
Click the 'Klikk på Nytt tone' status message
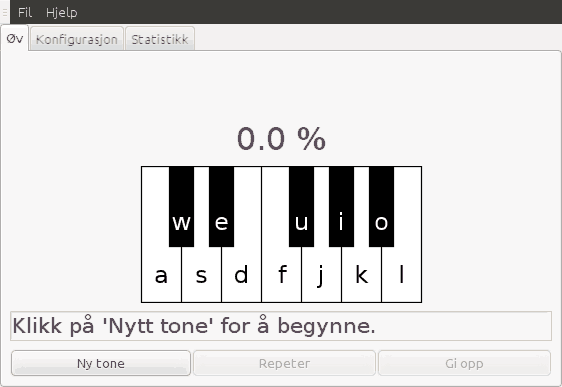point(281,326)
